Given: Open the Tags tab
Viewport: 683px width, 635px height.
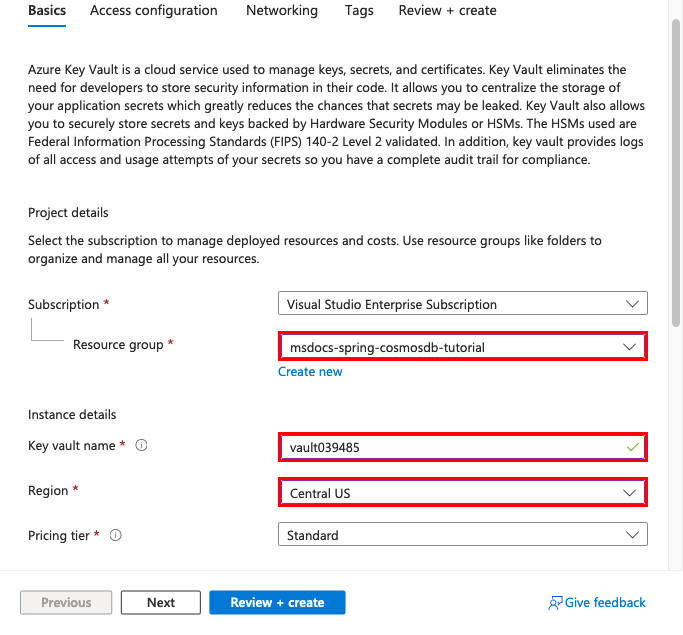Looking at the screenshot, I should click(358, 11).
